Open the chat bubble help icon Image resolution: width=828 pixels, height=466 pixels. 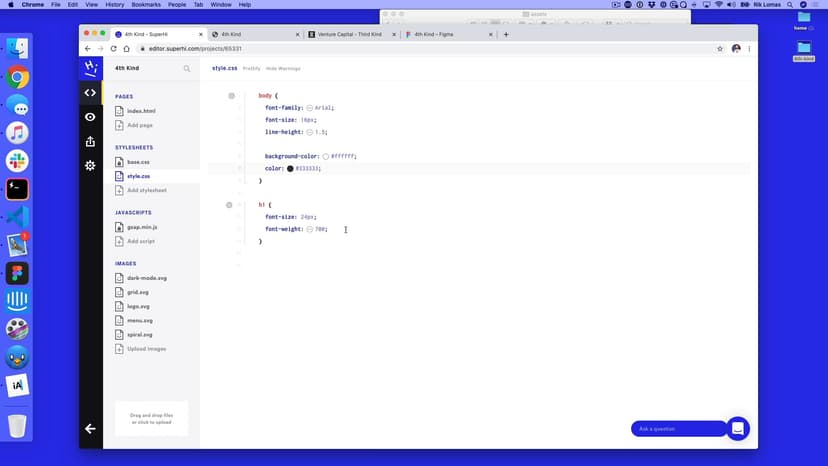737,428
